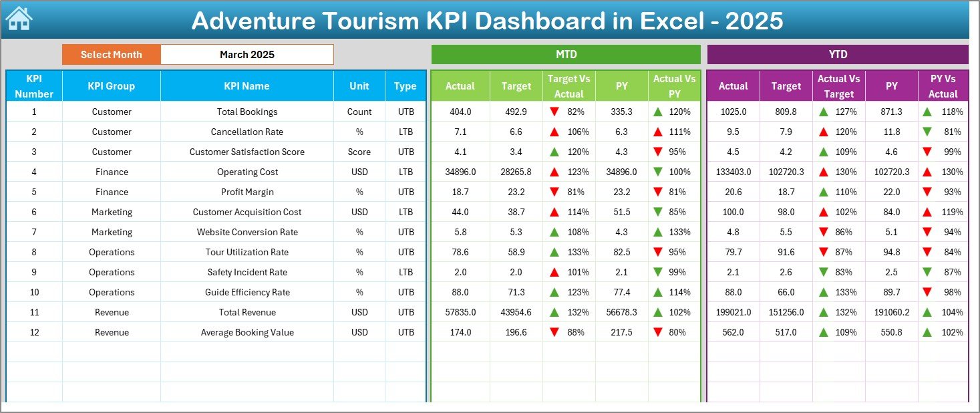Click red up arrow for Operating Cost MTD target
Screen dimensions: 980x413
point(554,172)
